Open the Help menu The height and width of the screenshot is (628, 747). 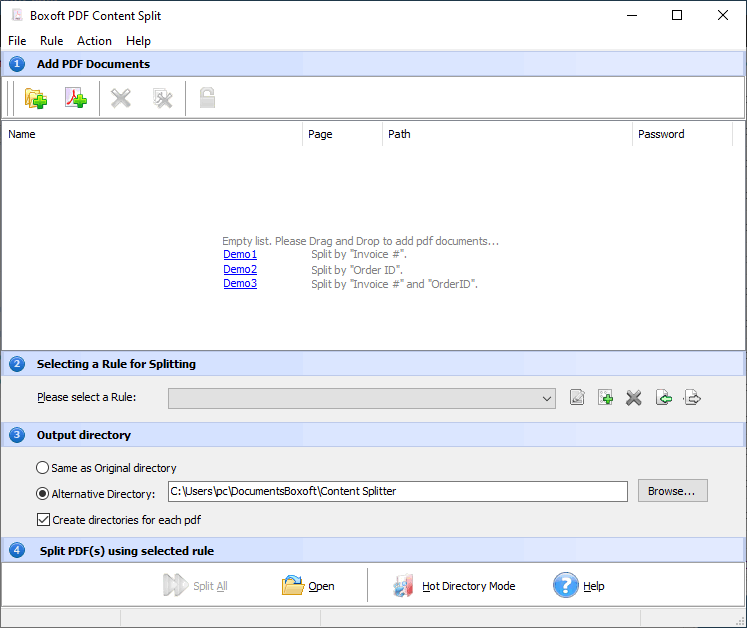pos(138,41)
